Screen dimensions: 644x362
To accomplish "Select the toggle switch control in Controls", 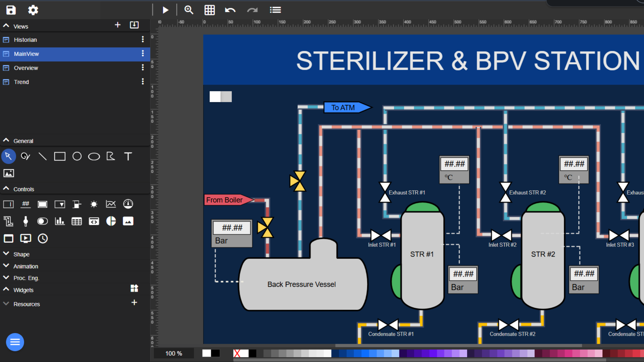I will click(x=43, y=221).
